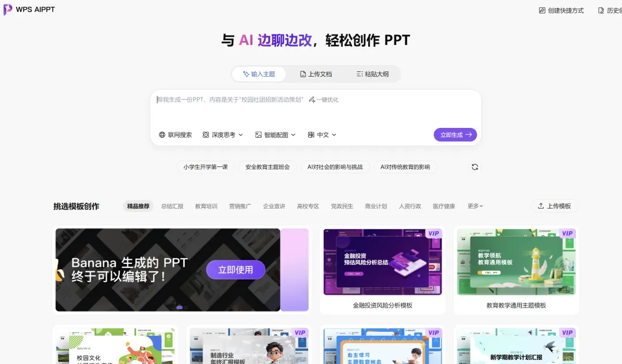The width and height of the screenshot is (622, 364).
Task: Select the 党政民生 category tab
Action: [x=342, y=206]
